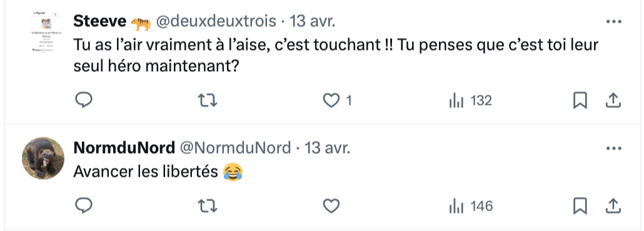The height and width of the screenshot is (231, 644).
Task: Click the Steeve display name
Action: (100, 21)
